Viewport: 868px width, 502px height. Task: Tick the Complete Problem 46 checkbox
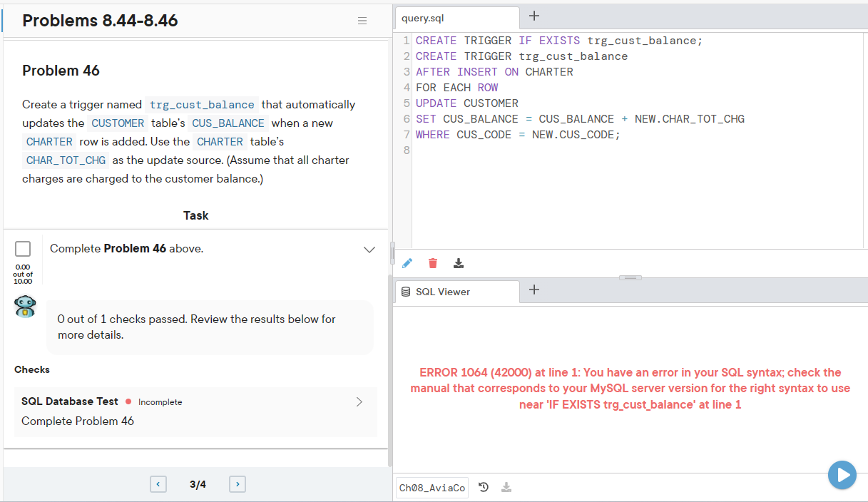pyautogui.click(x=23, y=249)
